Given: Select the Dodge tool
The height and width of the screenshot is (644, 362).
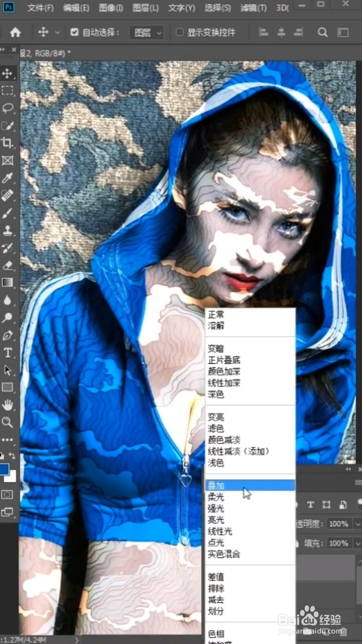Looking at the screenshot, I should click(7, 317).
